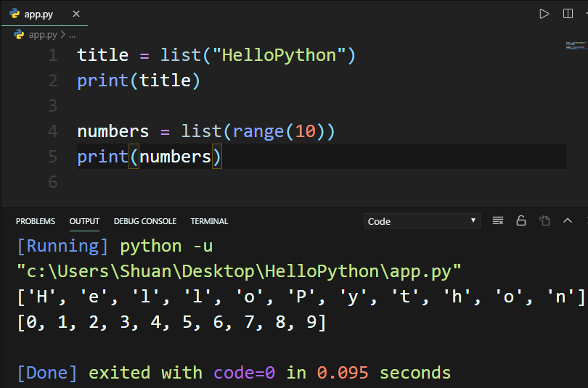This screenshot has width=588, height=388.
Task: Maximize the panel with the up chevron
Action: pyautogui.click(x=568, y=221)
